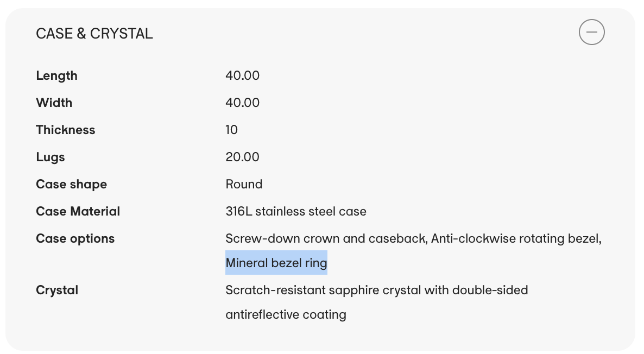Click the Round case shape value
644x354 pixels.
coord(244,184)
